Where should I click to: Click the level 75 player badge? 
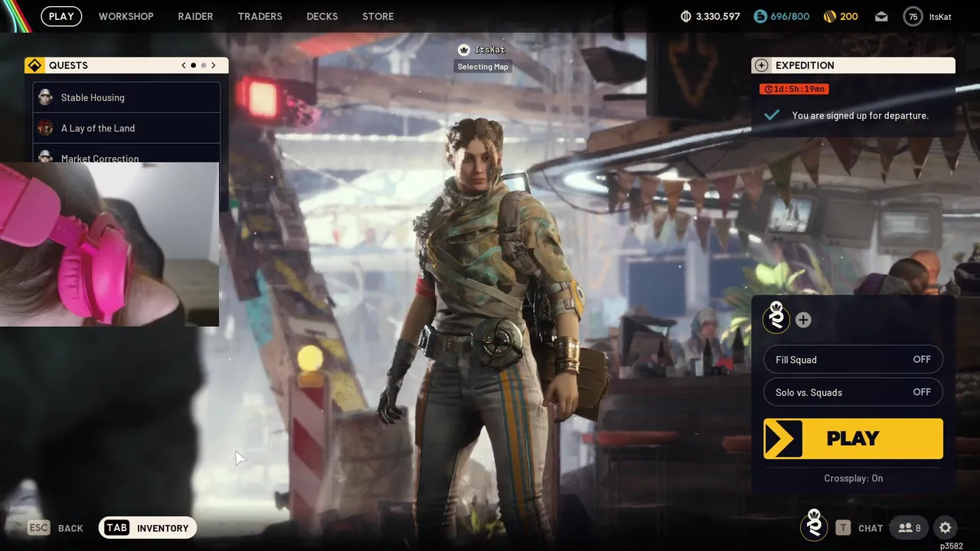pos(913,16)
